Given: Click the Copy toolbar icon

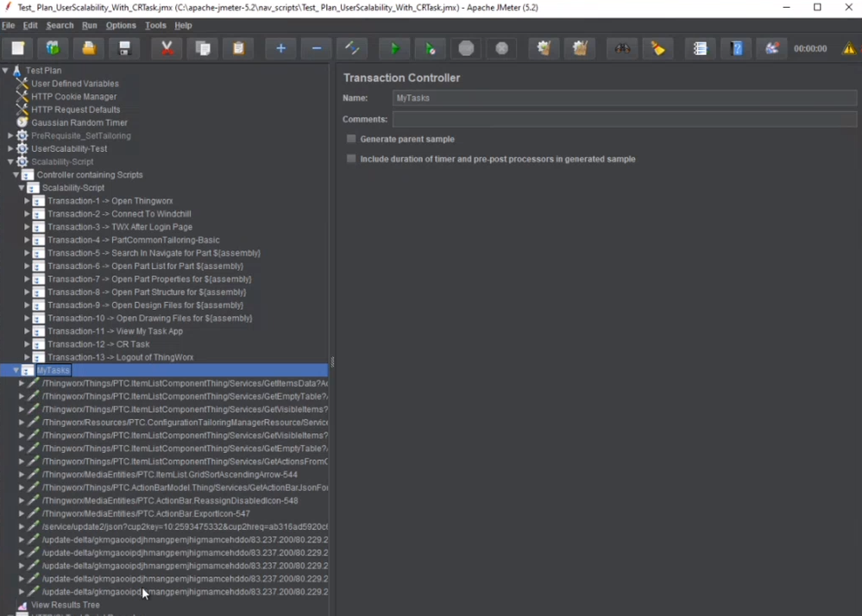Looking at the screenshot, I should [203, 48].
